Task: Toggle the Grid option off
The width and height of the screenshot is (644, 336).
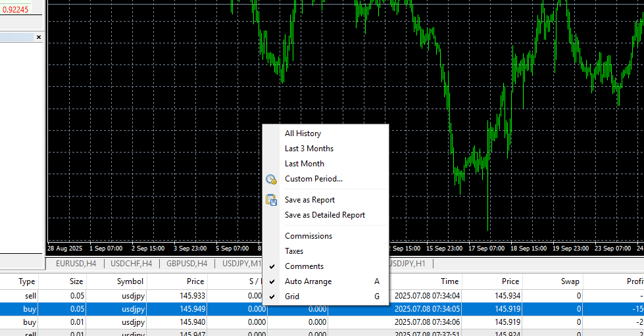Action: (x=292, y=297)
